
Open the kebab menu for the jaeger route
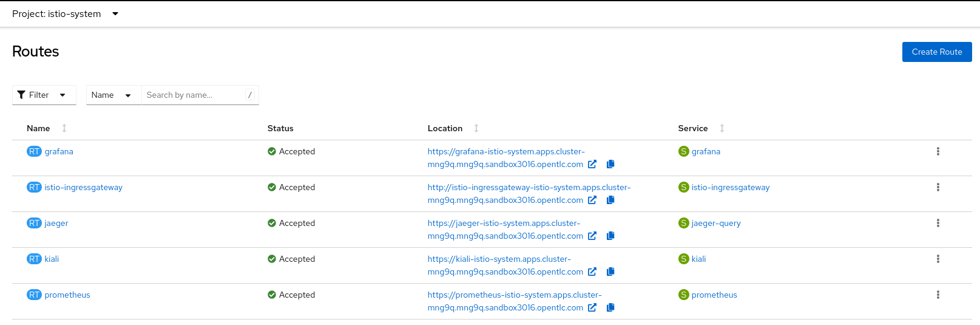(938, 223)
